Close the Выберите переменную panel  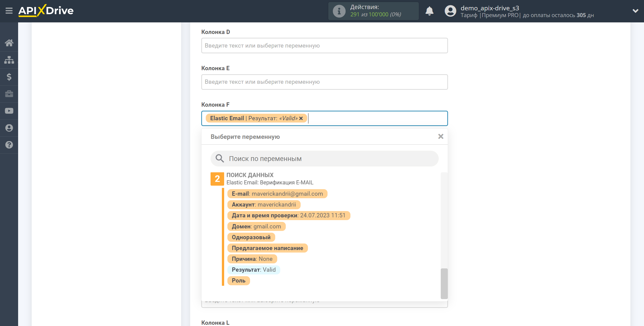pyautogui.click(x=441, y=136)
